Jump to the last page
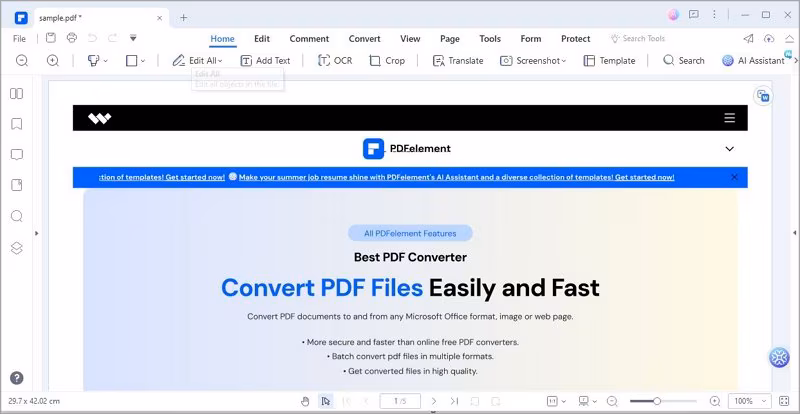The image size is (800, 414). 455,401
